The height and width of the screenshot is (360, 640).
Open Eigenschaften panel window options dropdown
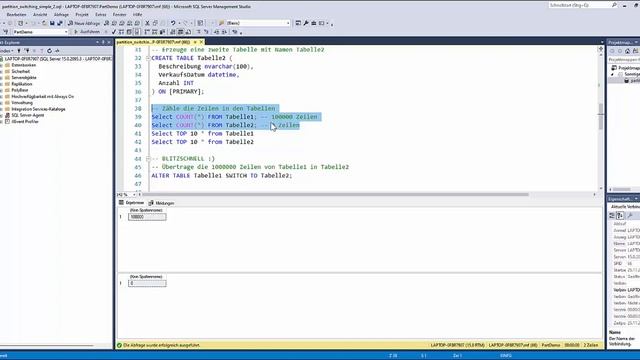[636, 199]
